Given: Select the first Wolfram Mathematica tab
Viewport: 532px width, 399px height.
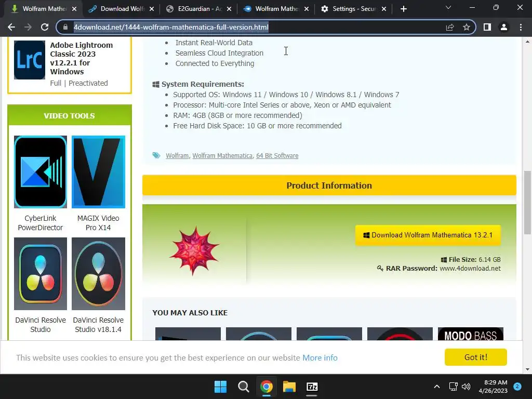Looking at the screenshot, I should click(39, 9).
